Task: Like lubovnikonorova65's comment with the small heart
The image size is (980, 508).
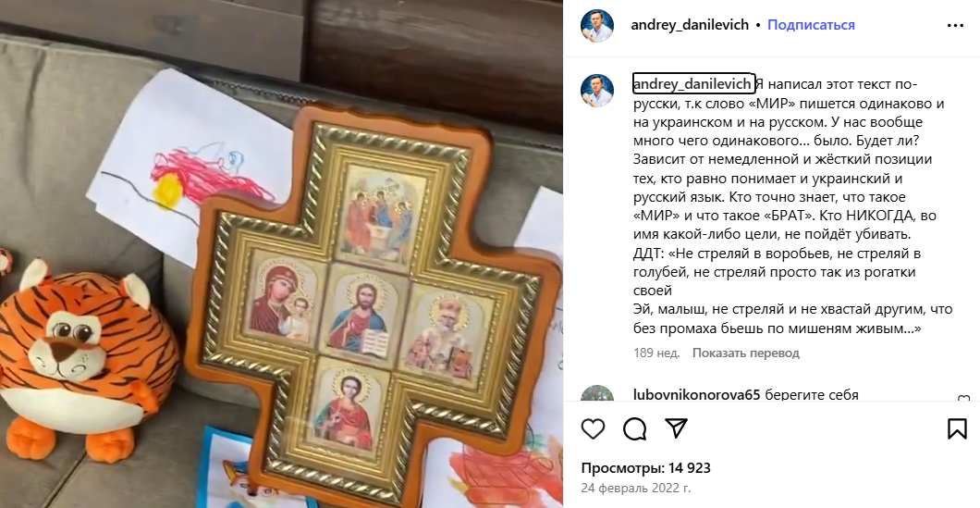Action: pos(963,399)
